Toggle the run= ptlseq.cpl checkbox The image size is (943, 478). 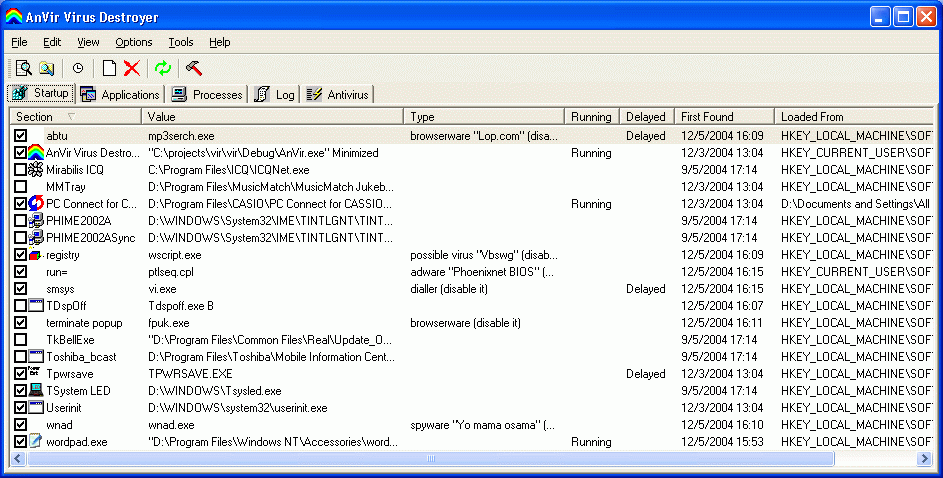coord(20,272)
